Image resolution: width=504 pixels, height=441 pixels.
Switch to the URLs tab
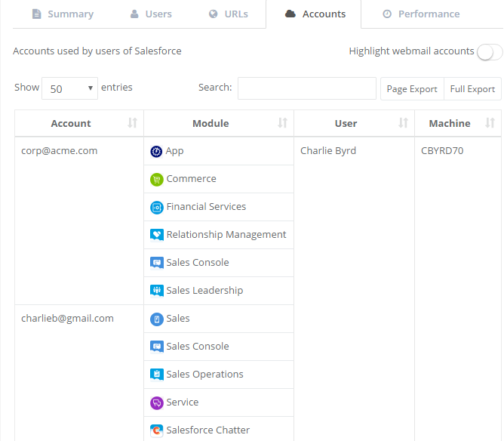point(229,14)
